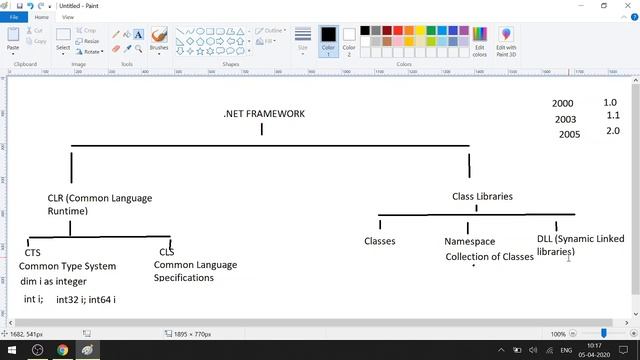The image size is (640, 360).
Task: Click the Cut scissors button
Action: coord(35,31)
